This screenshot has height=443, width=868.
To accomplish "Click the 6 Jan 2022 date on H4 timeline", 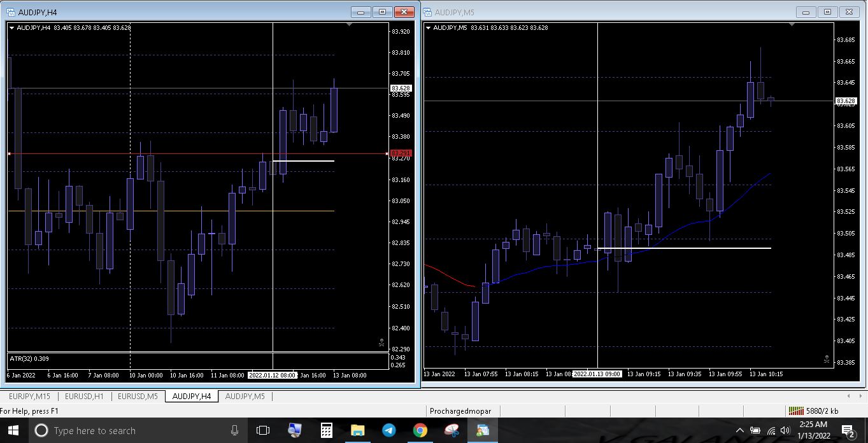I will tap(22, 375).
